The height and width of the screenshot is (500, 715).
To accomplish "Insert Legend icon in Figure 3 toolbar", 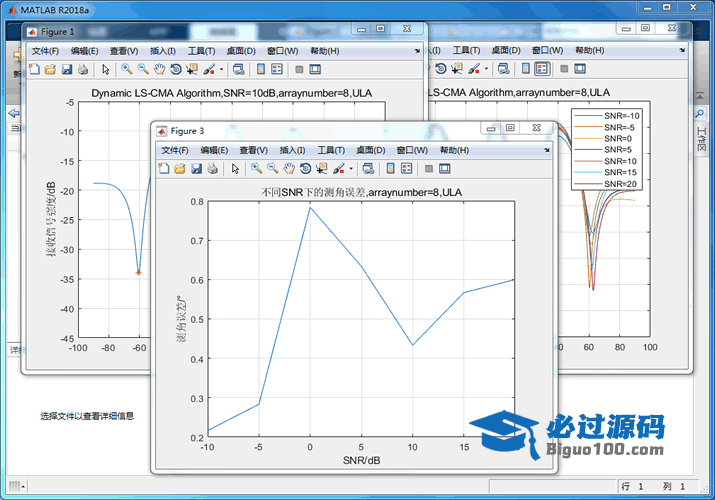I will [x=406, y=169].
